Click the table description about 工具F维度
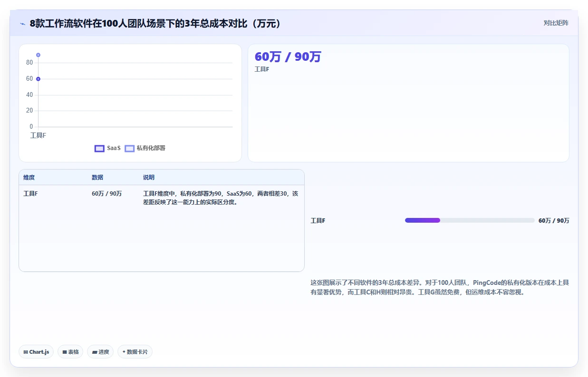Image resolution: width=588 pixels, height=377 pixels. 221,198
